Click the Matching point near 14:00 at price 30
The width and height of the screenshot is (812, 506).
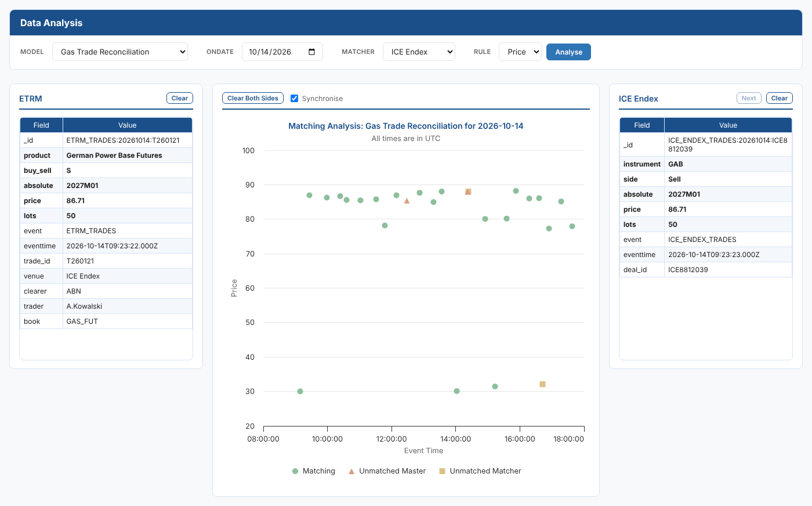click(456, 391)
